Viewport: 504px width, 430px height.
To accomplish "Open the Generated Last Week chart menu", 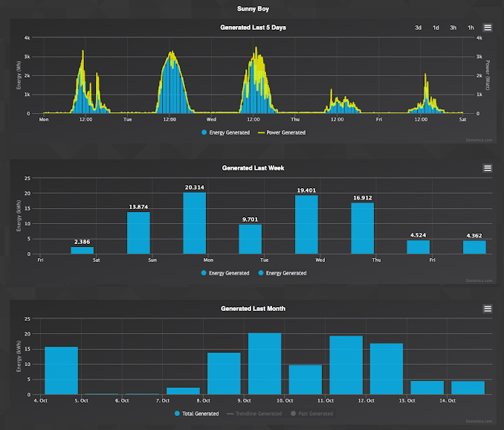I will click(x=488, y=168).
